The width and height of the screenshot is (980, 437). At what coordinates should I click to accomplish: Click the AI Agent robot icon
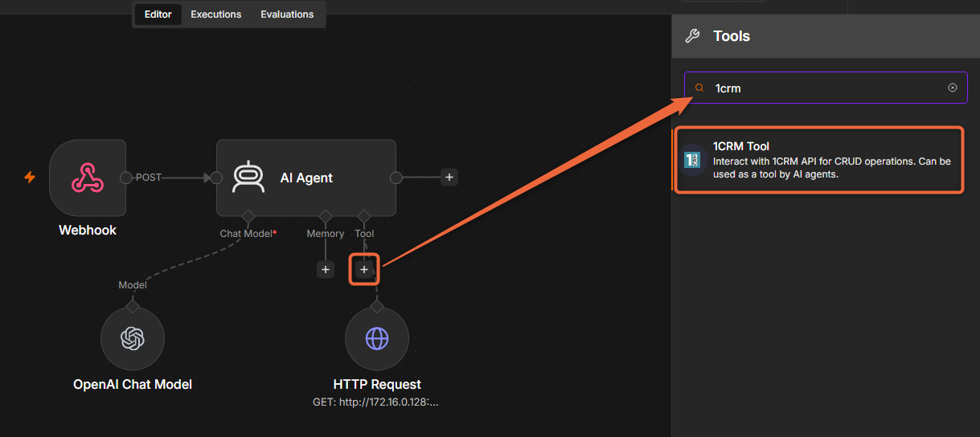(248, 178)
